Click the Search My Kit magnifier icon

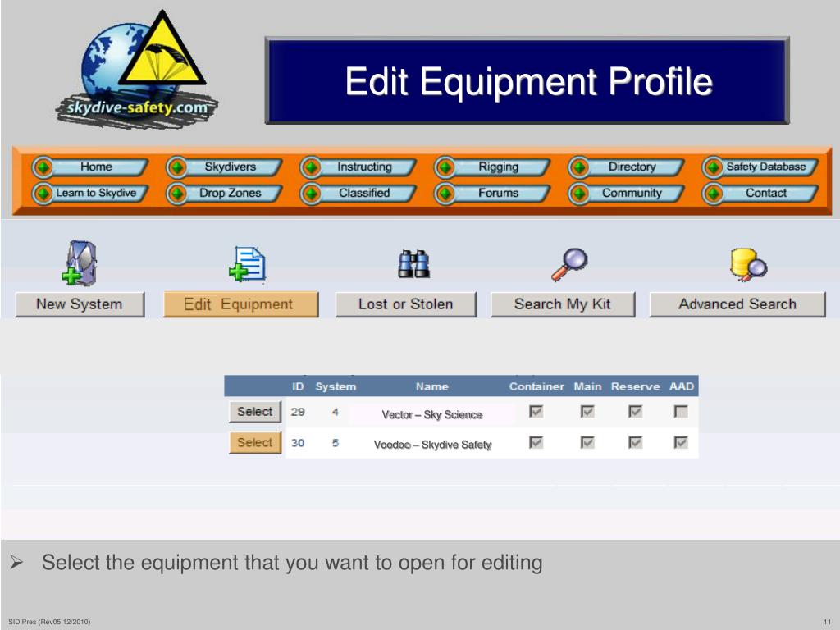[x=569, y=264]
